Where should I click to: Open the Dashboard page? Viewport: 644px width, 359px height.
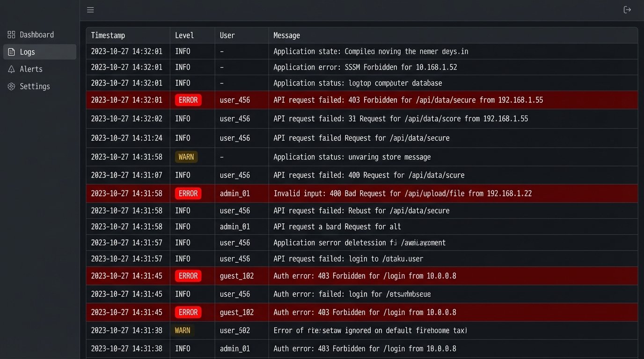pyautogui.click(x=37, y=35)
